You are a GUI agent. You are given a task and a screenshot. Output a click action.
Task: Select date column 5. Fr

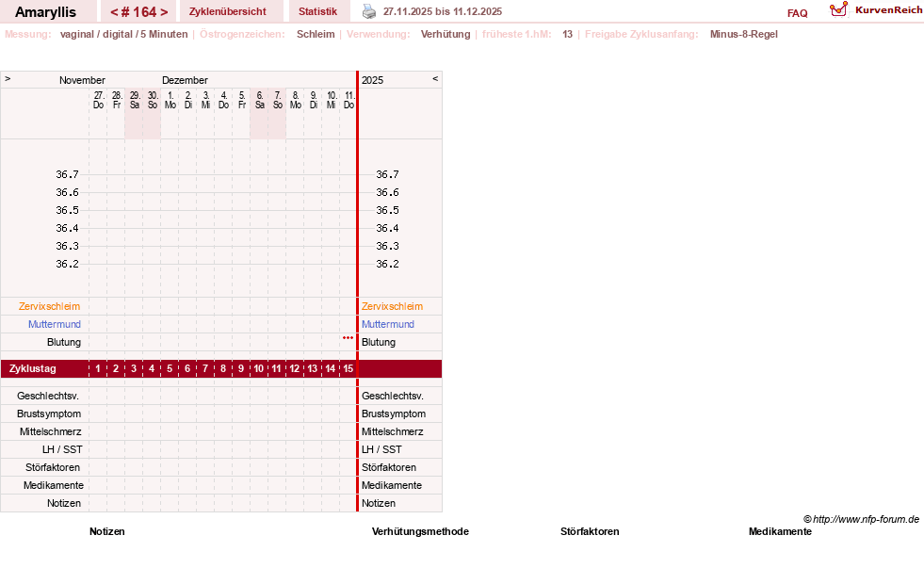[242, 100]
